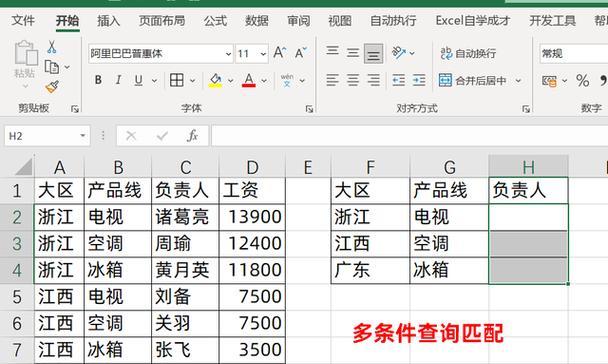This screenshot has height=364, width=608.
Task: Click the Cut scissors icon
Action: tap(51, 47)
